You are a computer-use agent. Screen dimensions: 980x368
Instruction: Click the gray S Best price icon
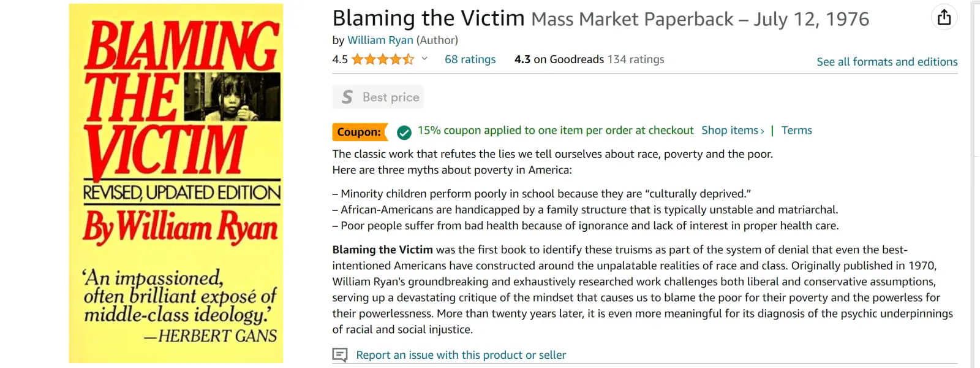(x=347, y=97)
